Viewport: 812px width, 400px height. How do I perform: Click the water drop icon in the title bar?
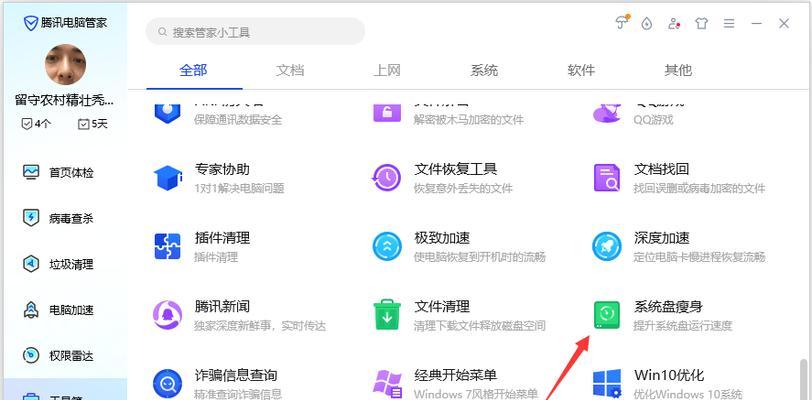pos(646,23)
